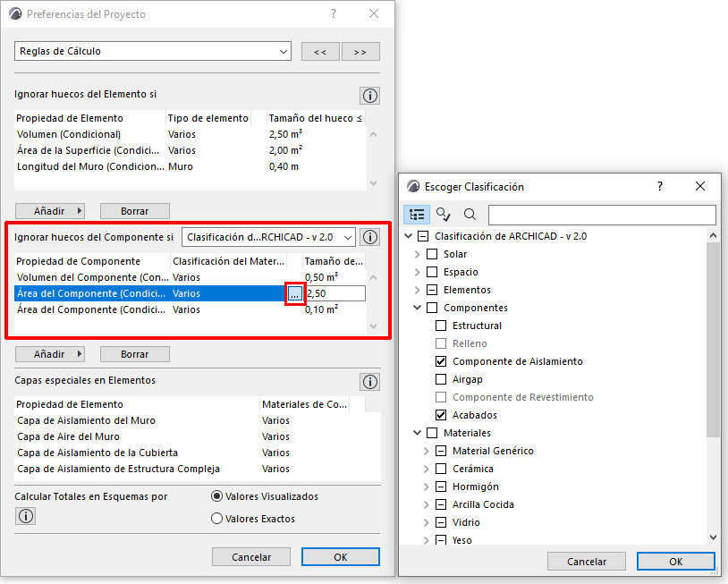
Task: Select Yeso item in classification tree
Action: pos(462,540)
